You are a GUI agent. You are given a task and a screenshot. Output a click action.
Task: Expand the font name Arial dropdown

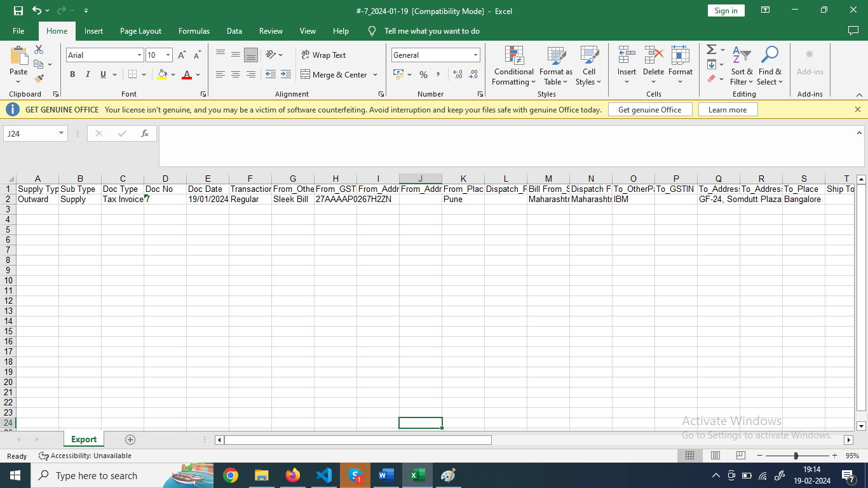(x=139, y=55)
